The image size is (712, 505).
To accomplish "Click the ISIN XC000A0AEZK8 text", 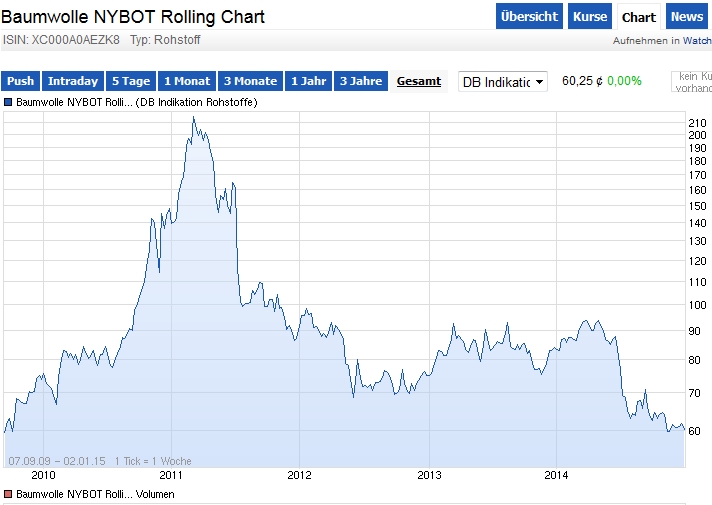I will pos(61,40).
